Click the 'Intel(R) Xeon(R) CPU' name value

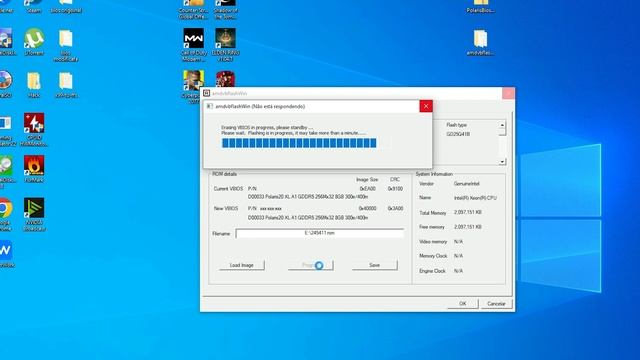[x=475, y=198]
